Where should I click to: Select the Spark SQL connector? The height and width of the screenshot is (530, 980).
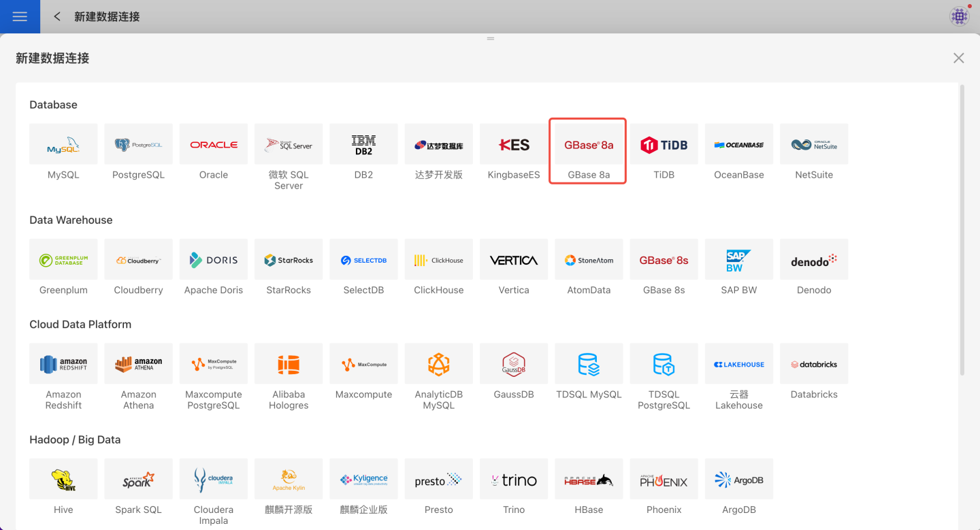(x=138, y=480)
